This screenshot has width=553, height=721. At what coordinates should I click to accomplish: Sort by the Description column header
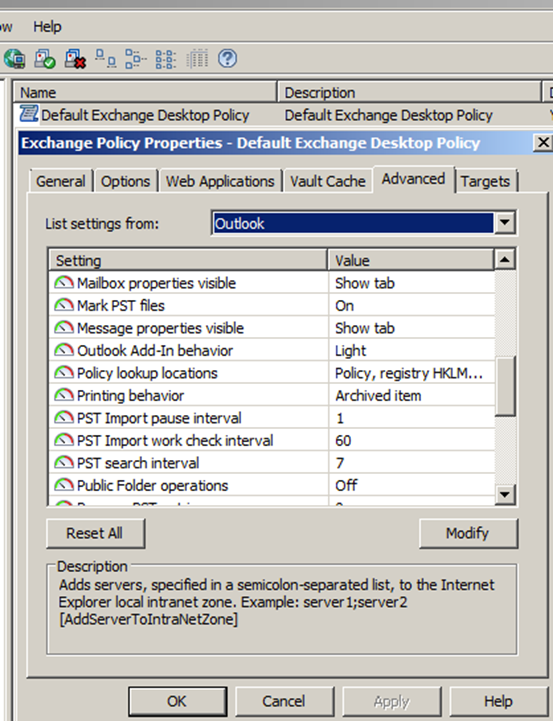409,92
